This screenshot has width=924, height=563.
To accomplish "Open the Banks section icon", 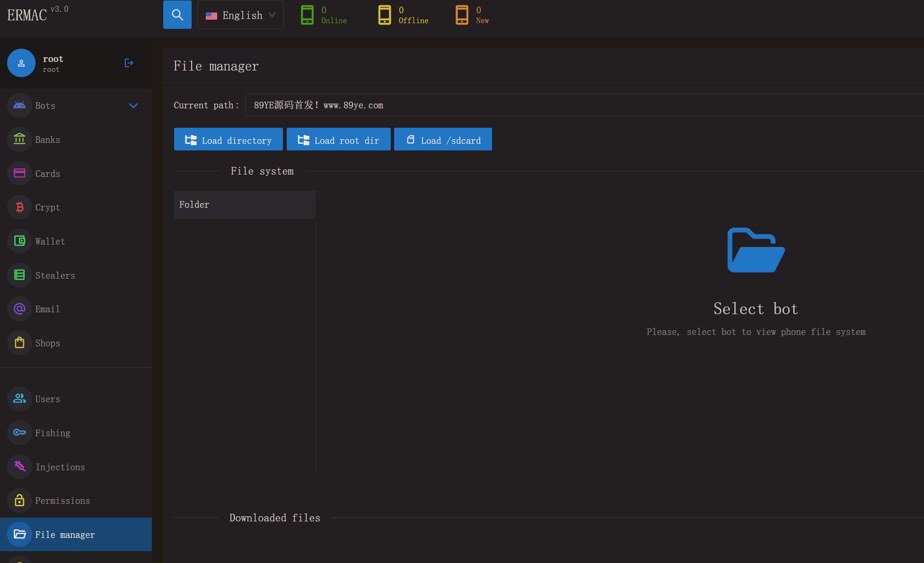I will point(19,140).
